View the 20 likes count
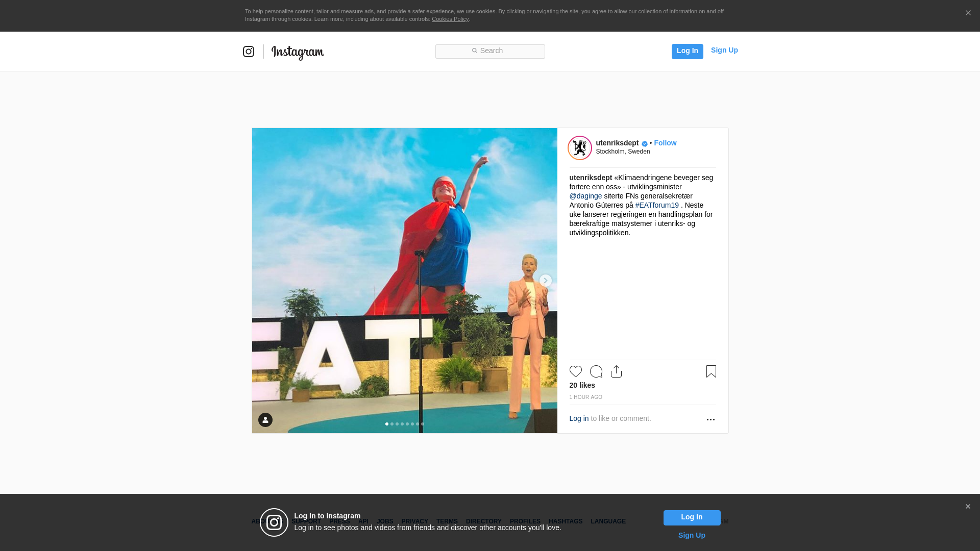980x551 pixels. point(582,385)
